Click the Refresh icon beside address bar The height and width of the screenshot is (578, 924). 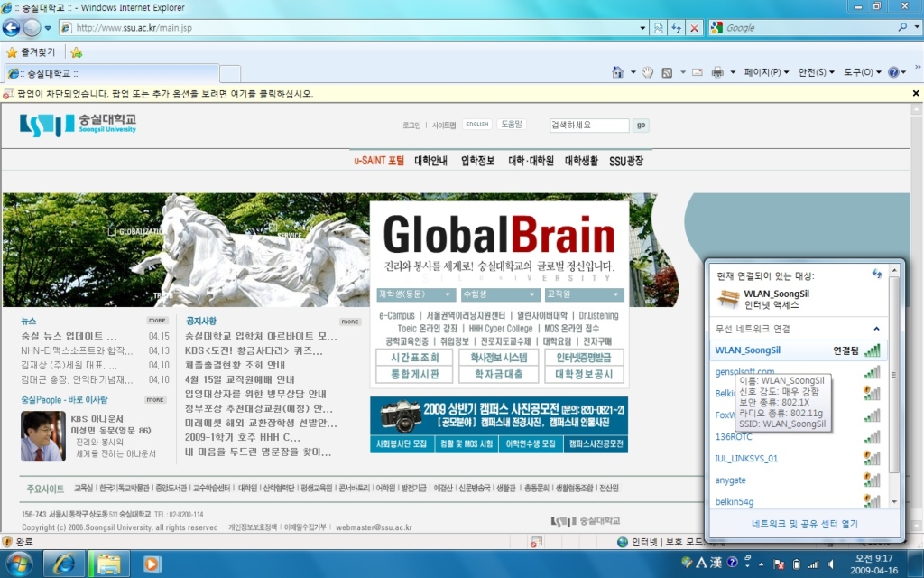(677, 28)
